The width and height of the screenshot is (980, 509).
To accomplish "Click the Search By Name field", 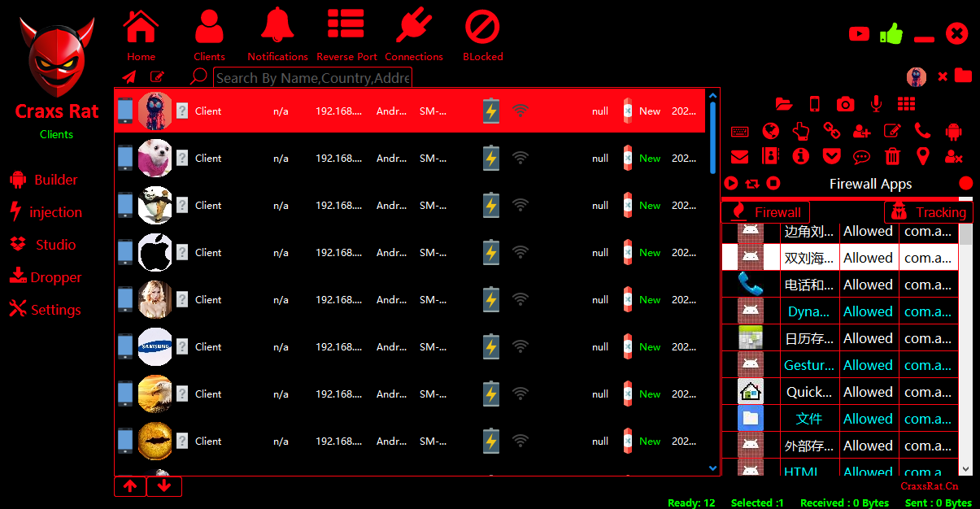I will [x=312, y=78].
